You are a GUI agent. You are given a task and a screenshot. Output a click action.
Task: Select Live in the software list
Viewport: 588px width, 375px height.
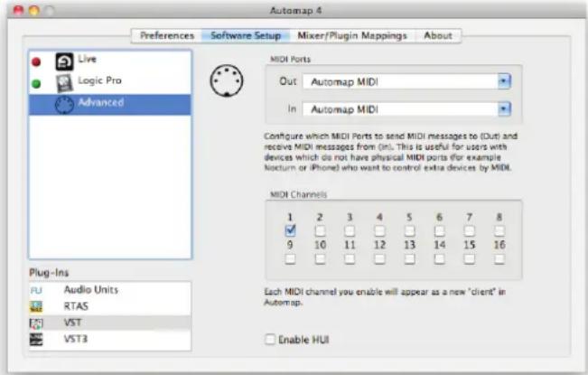[x=110, y=61]
